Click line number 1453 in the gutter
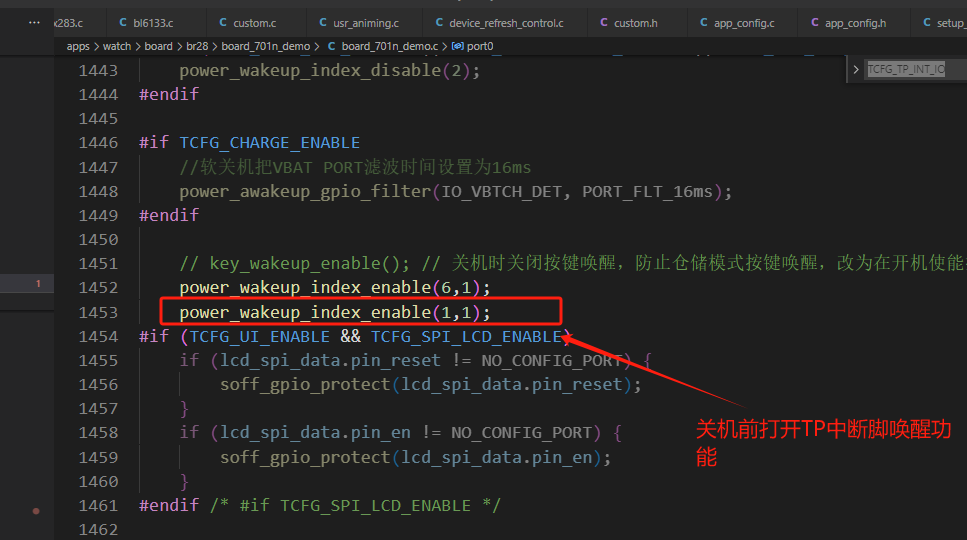The height and width of the screenshot is (540, 967). pos(98,313)
